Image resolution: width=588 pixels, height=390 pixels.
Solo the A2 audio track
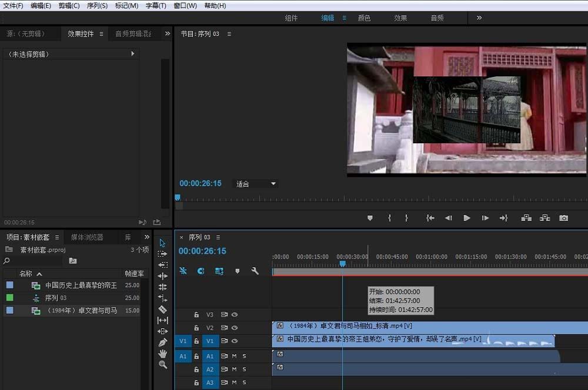tap(244, 369)
